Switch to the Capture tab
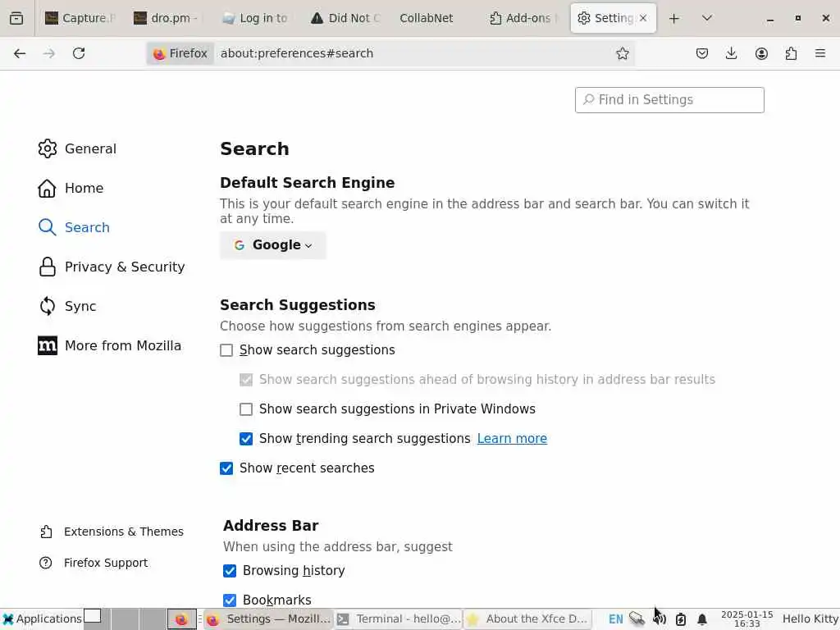This screenshot has height=630, width=840. (x=80, y=18)
